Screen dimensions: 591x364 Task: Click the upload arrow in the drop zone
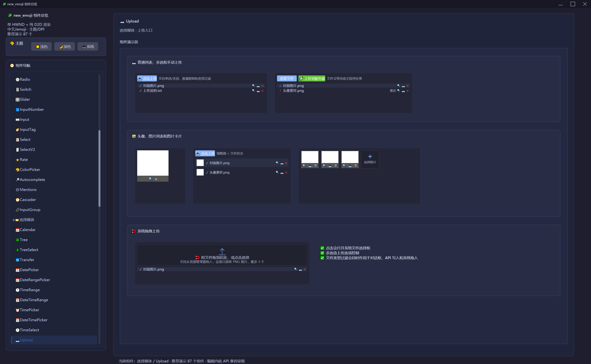[x=222, y=251]
